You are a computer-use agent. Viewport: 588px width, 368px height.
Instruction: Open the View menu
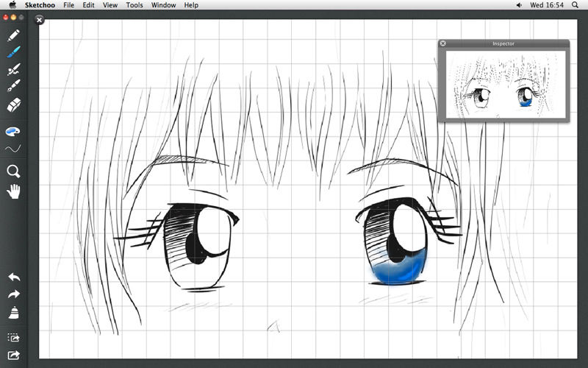point(110,5)
